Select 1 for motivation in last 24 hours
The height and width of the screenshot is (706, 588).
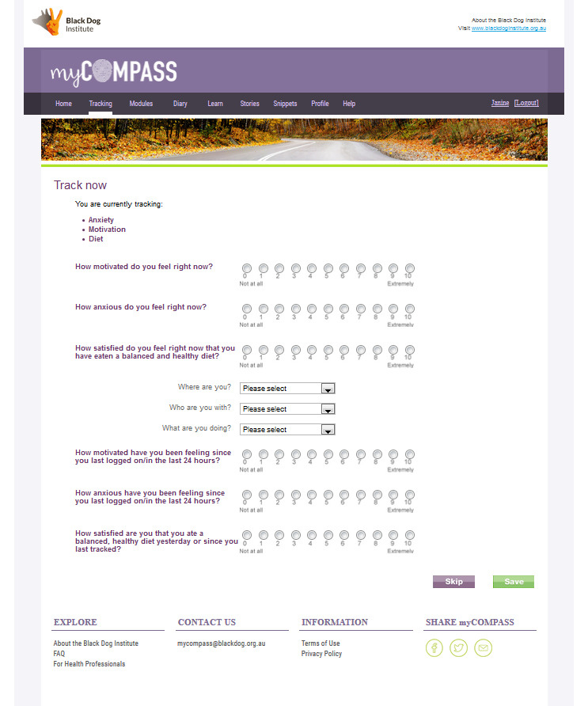[x=264, y=454]
